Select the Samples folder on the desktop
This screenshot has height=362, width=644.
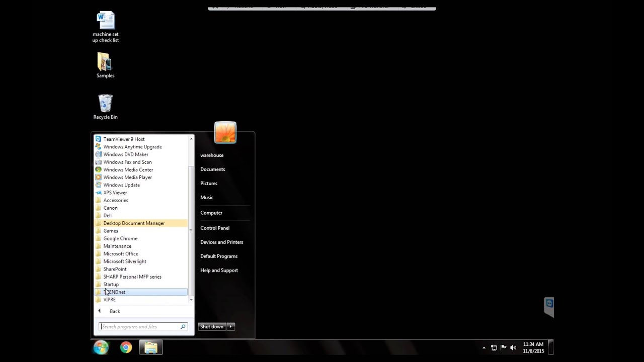tap(106, 65)
